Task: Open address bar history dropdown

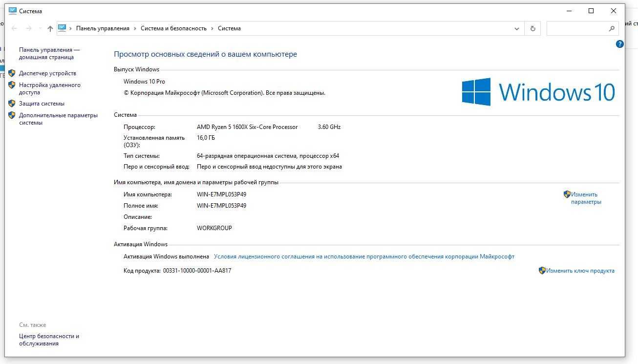Action: [517, 28]
